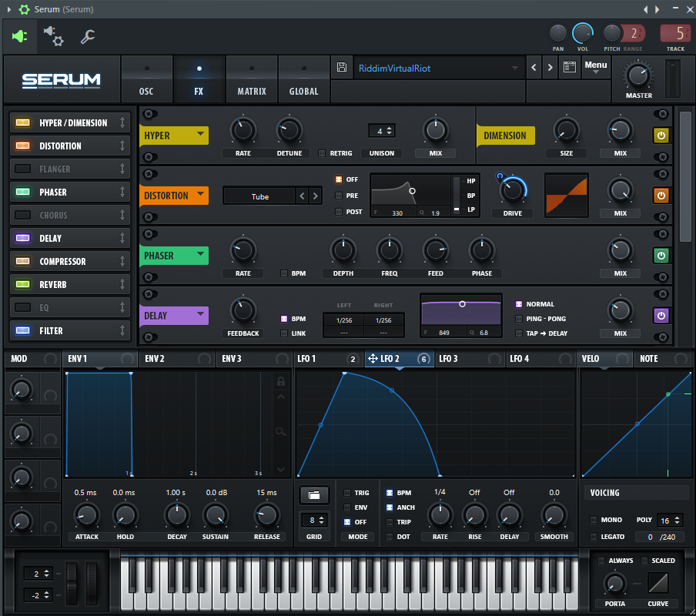Enable the Phaser BPM checkbox
696x616 pixels.
(284, 273)
